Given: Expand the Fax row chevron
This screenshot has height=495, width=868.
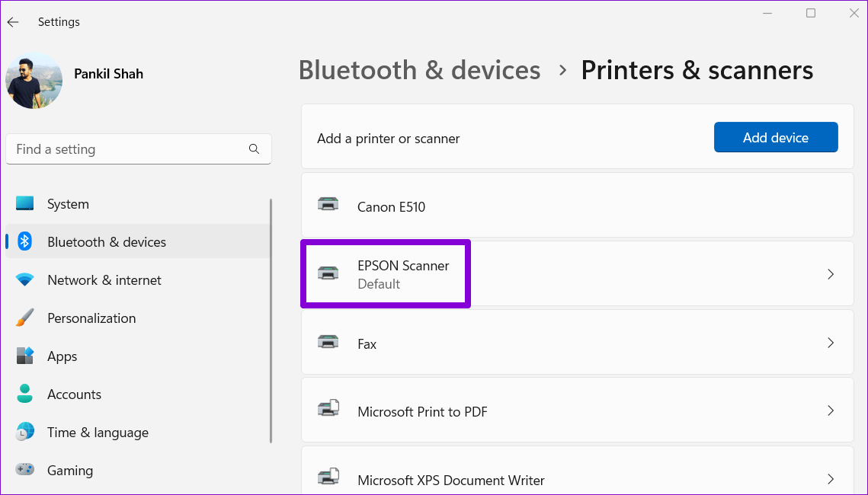Looking at the screenshot, I should [831, 343].
